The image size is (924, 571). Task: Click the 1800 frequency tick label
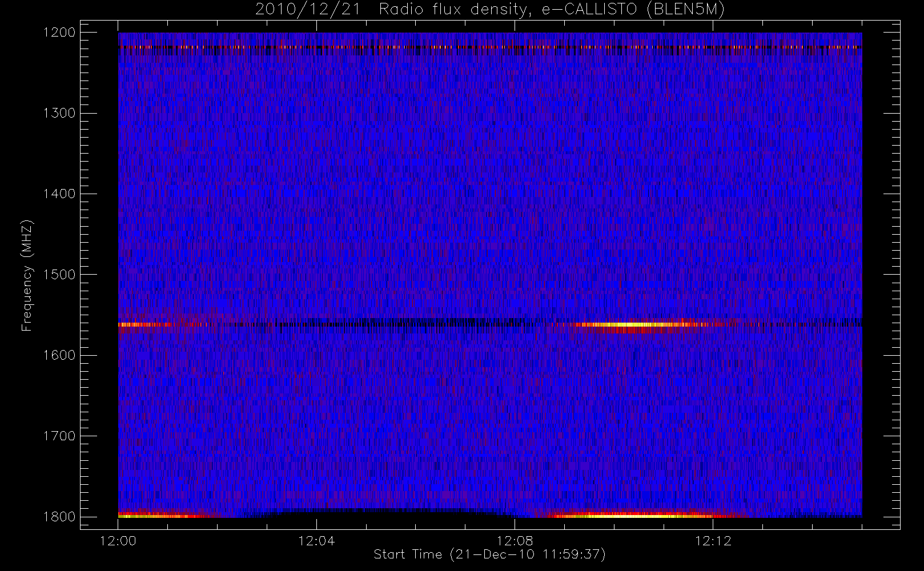coord(59,517)
